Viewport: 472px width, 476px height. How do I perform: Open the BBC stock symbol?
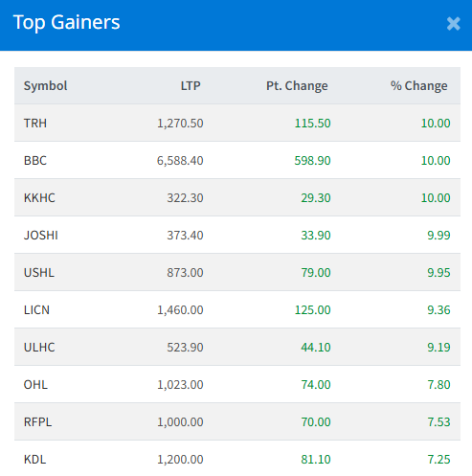coord(35,161)
